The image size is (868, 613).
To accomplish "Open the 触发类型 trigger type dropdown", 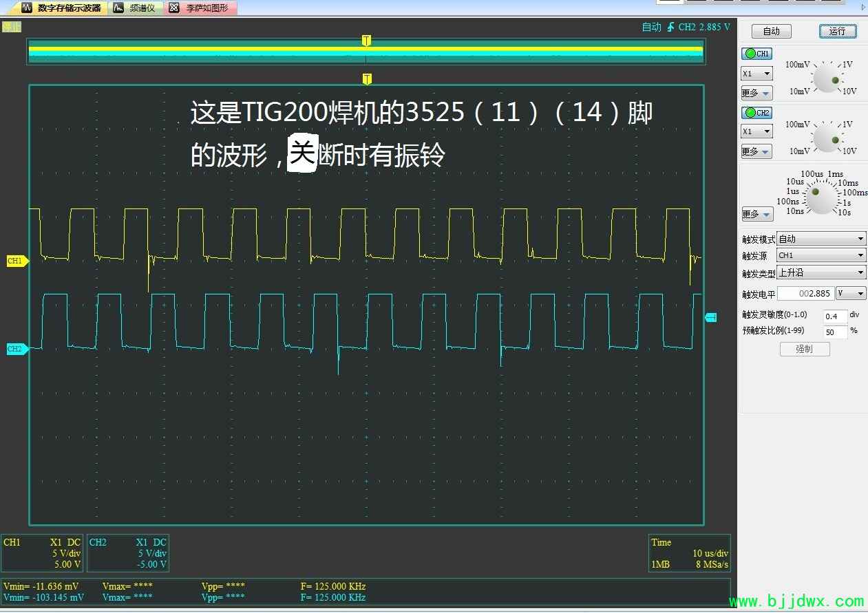I will click(821, 273).
